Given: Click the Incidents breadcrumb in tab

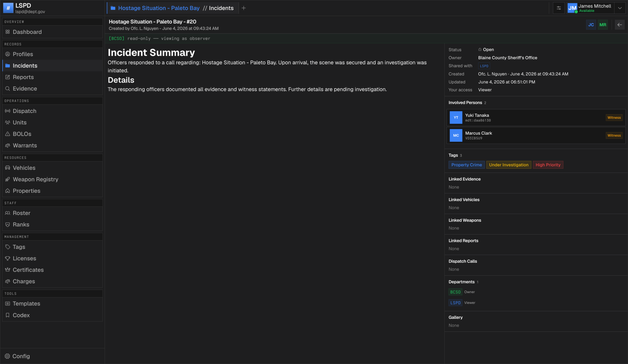Looking at the screenshot, I should [x=221, y=8].
